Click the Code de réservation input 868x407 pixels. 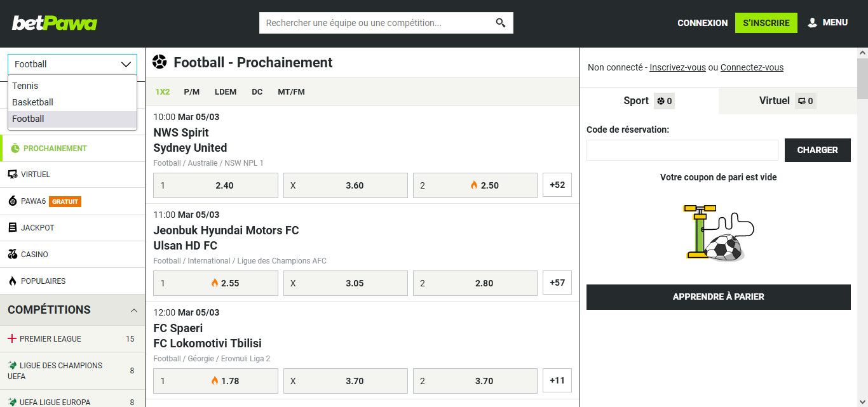682,150
